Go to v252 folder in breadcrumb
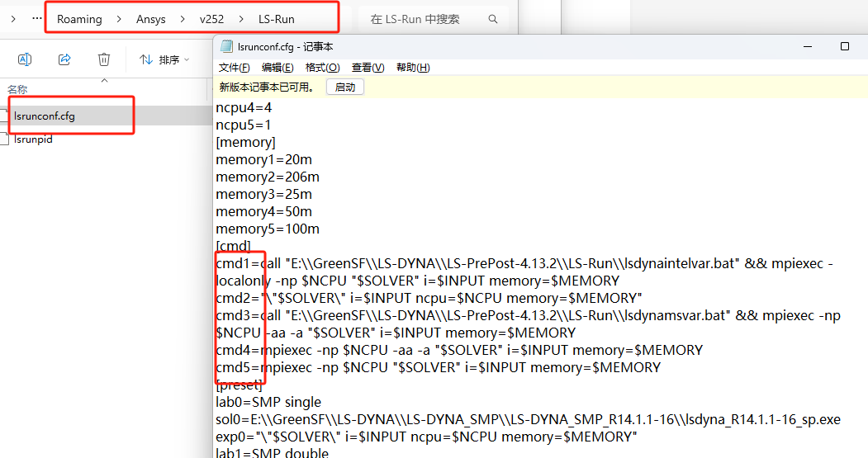This screenshot has height=458, width=868. pyautogui.click(x=210, y=19)
